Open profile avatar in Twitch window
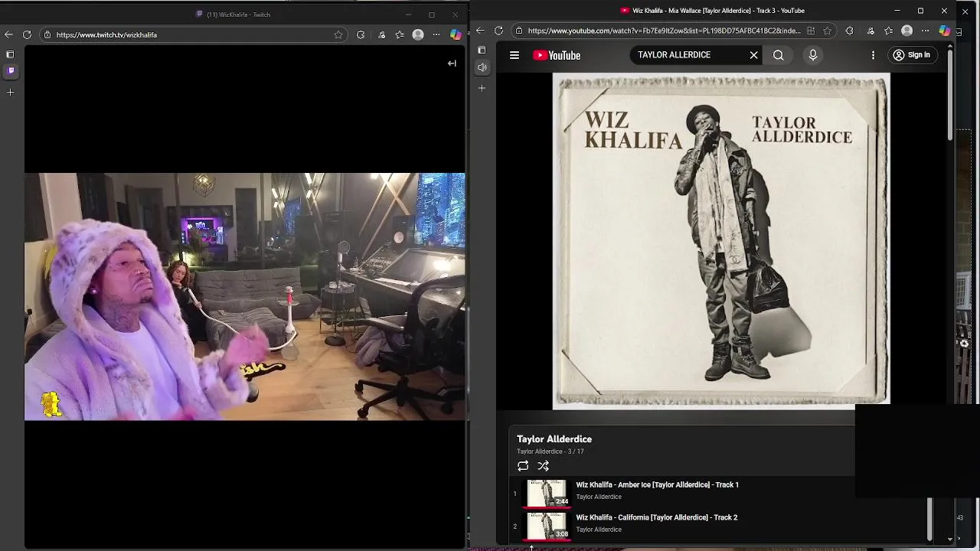The image size is (980, 551). [x=418, y=34]
